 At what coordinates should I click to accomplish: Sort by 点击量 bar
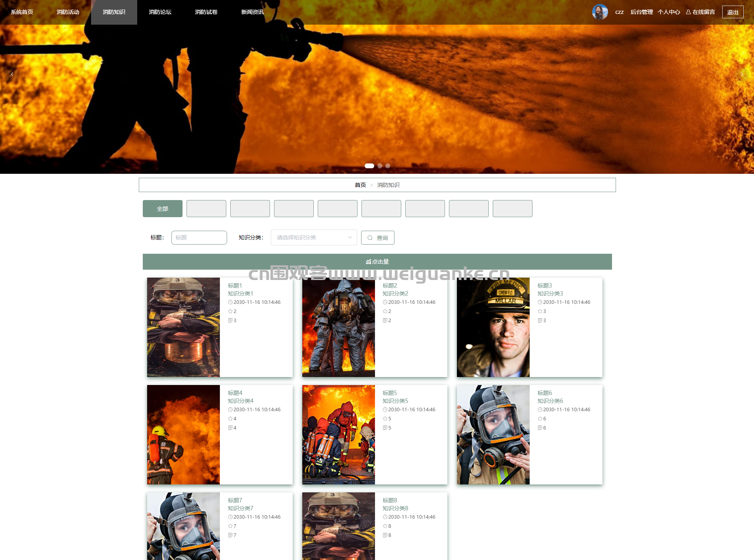pos(377,262)
